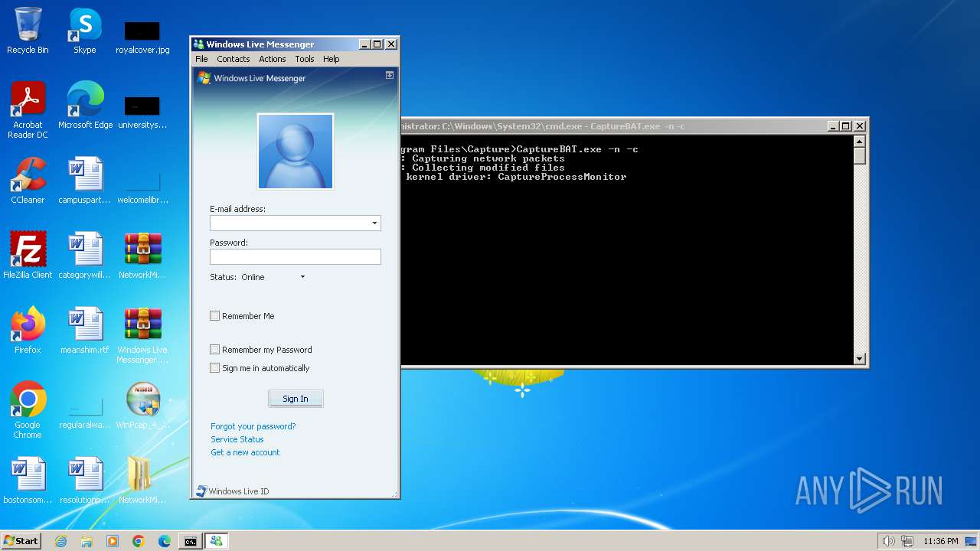Open Internet Explorer from the taskbar
980x551 pixels.
click(x=60, y=541)
